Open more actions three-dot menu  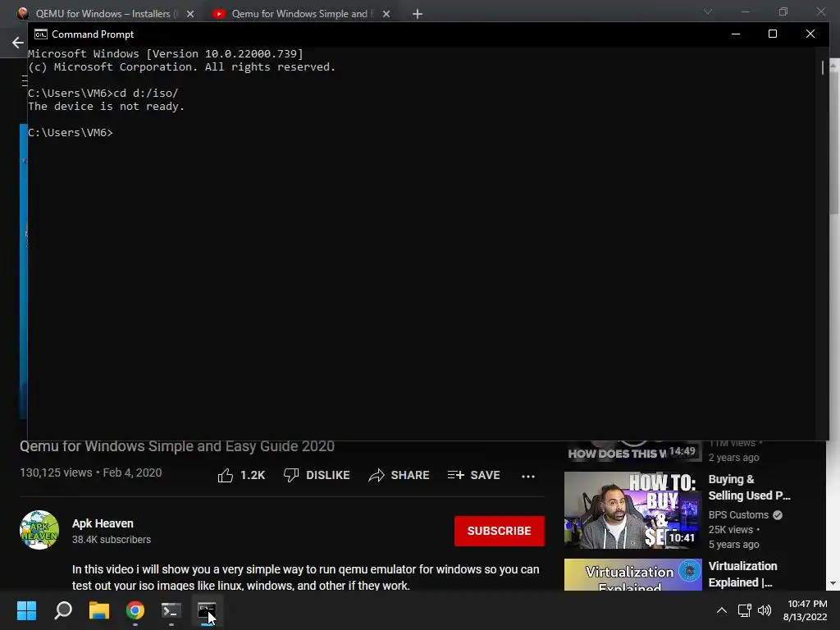point(528,476)
